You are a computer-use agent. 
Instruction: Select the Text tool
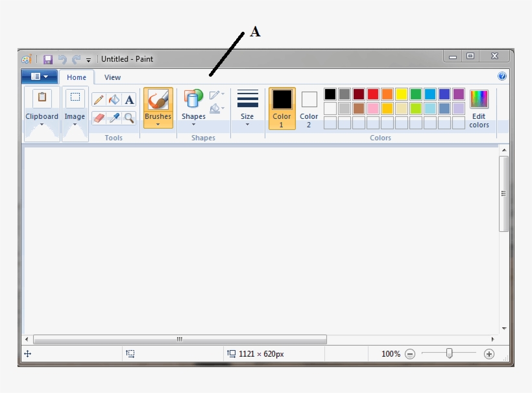click(x=128, y=99)
